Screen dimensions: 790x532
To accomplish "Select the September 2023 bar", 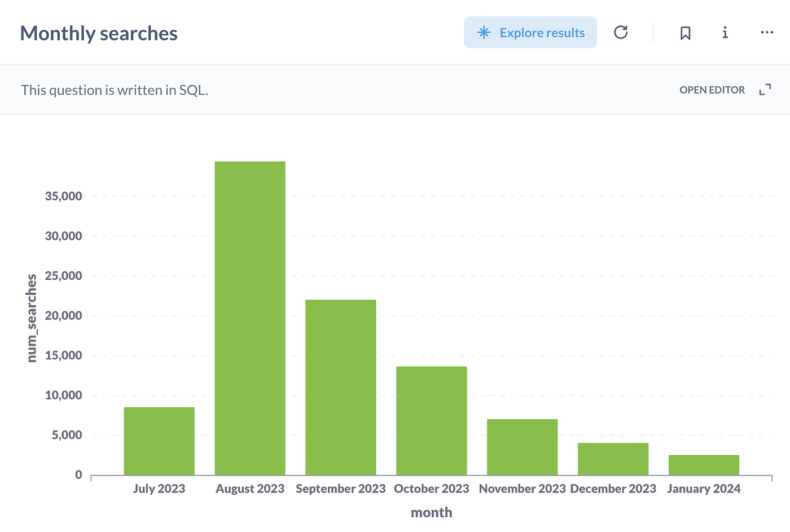I will tap(341, 388).
